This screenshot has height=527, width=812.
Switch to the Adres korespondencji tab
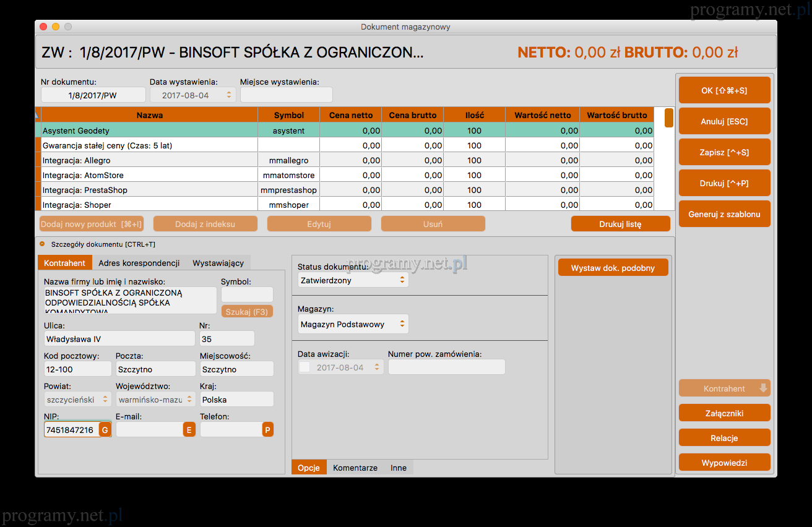point(139,263)
